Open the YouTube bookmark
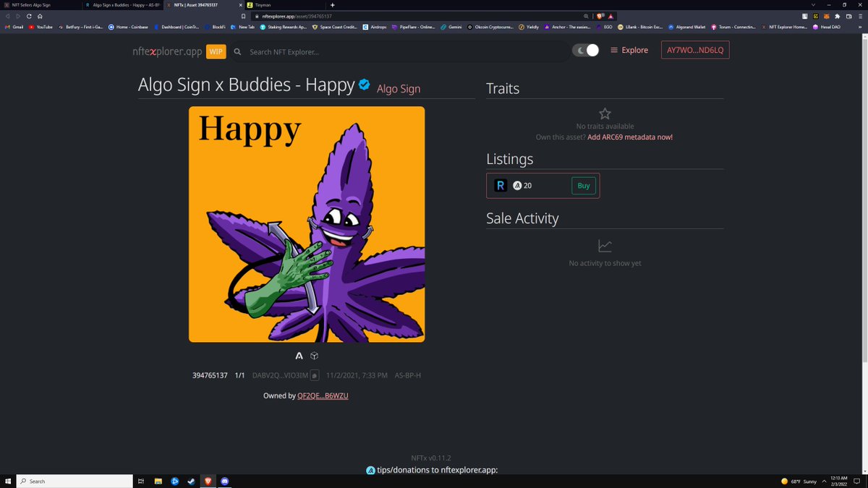 (41, 27)
